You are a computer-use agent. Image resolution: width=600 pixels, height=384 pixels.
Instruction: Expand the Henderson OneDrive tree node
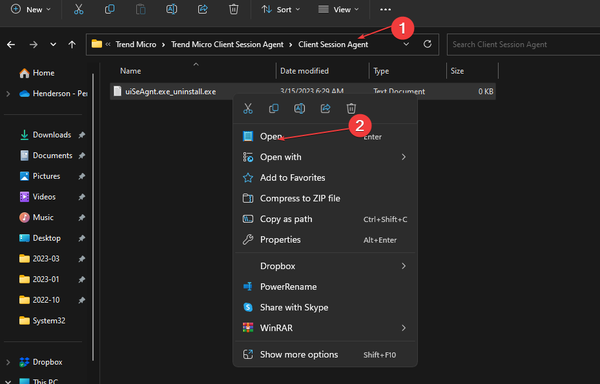coord(8,94)
